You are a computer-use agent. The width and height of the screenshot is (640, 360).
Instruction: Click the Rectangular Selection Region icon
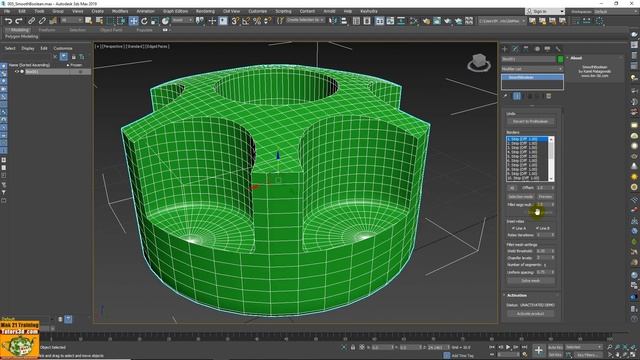(x=110, y=20)
